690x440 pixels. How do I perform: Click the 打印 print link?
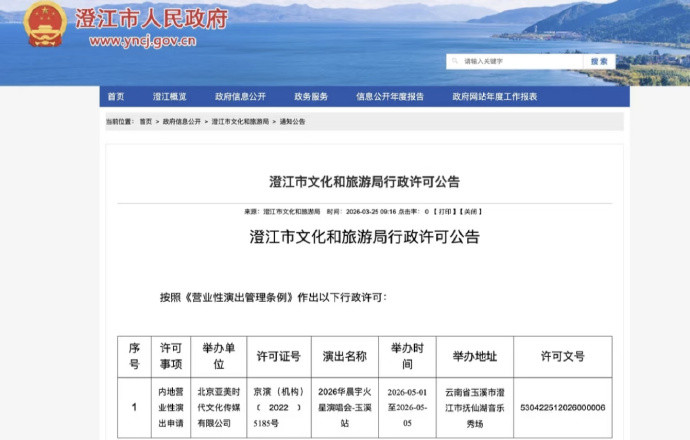[445, 212]
